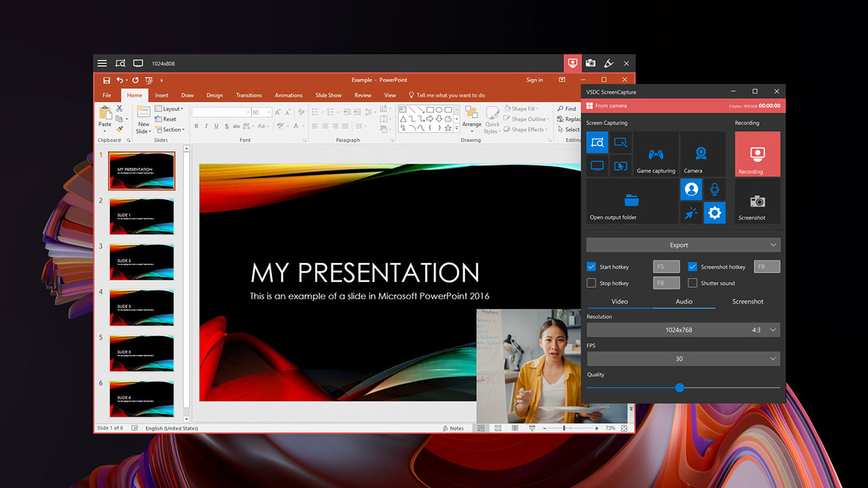Click the mouse cursor effects icon
Viewport: 868px width, 488px height.
(690, 212)
